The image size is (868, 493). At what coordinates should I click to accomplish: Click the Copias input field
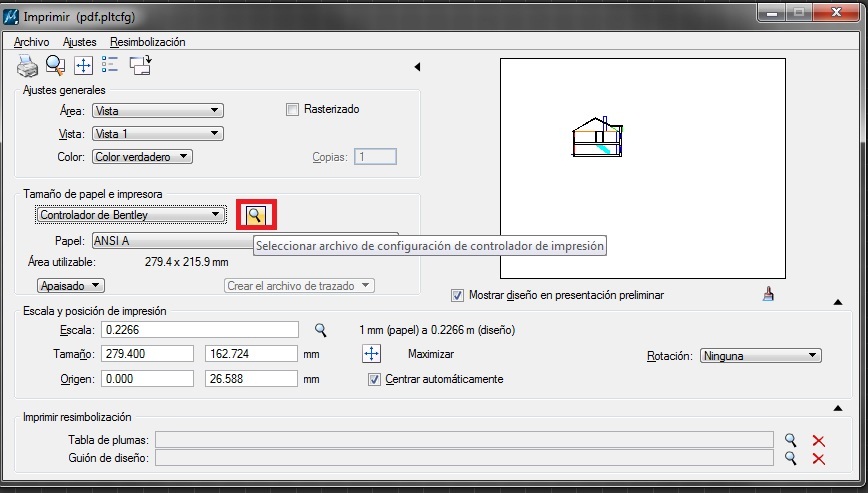375,157
